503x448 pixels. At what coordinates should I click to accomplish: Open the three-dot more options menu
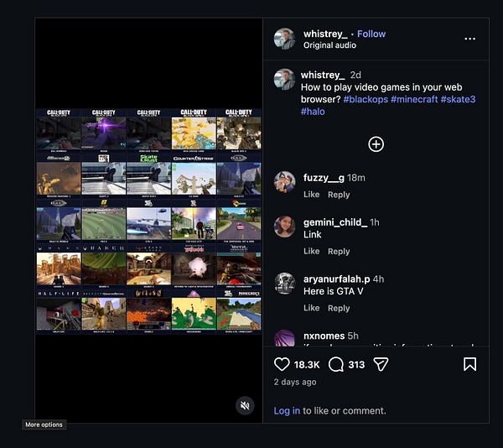click(470, 39)
